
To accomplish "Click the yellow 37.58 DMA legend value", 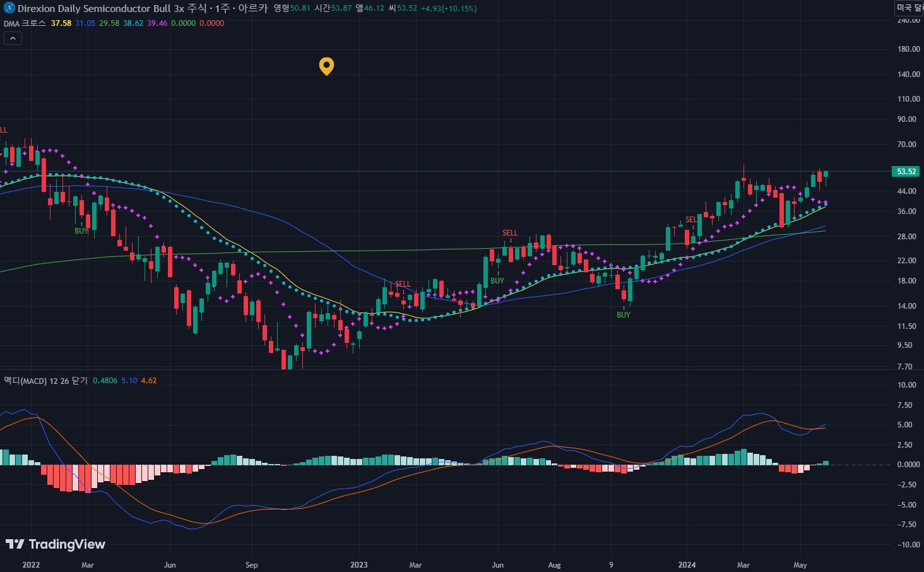I will pyautogui.click(x=61, y=23).
